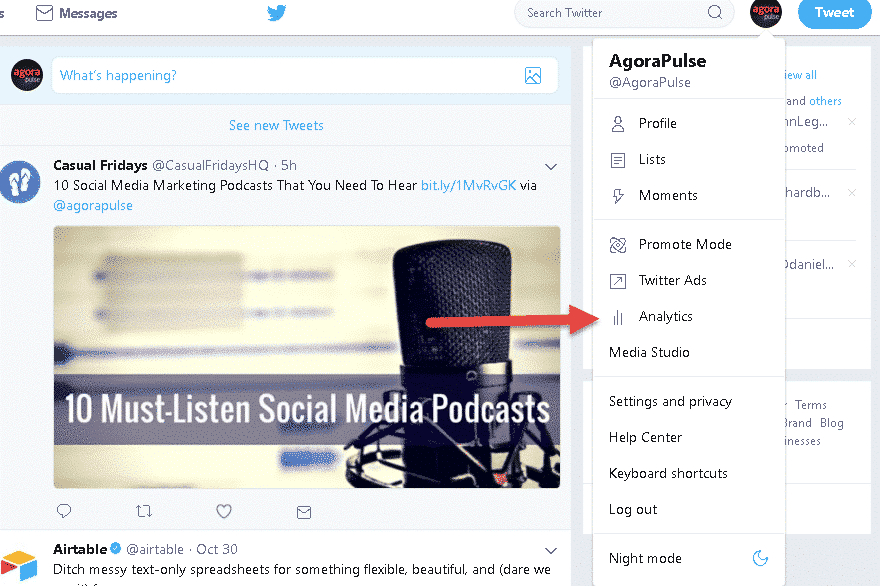The width and height of the screenshot is (880, 586).
Task: Open the 5h tweet timestamp
Action: pos(288,165)
